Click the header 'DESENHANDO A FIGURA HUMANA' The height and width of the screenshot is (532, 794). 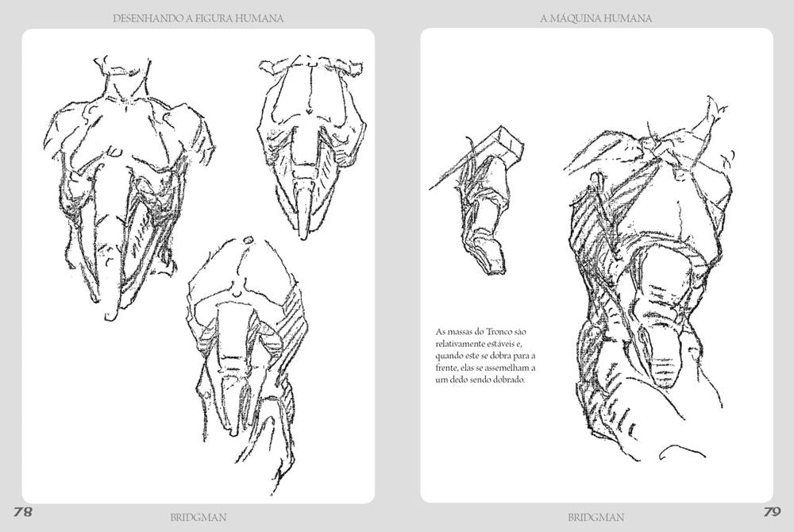(198, 19)
